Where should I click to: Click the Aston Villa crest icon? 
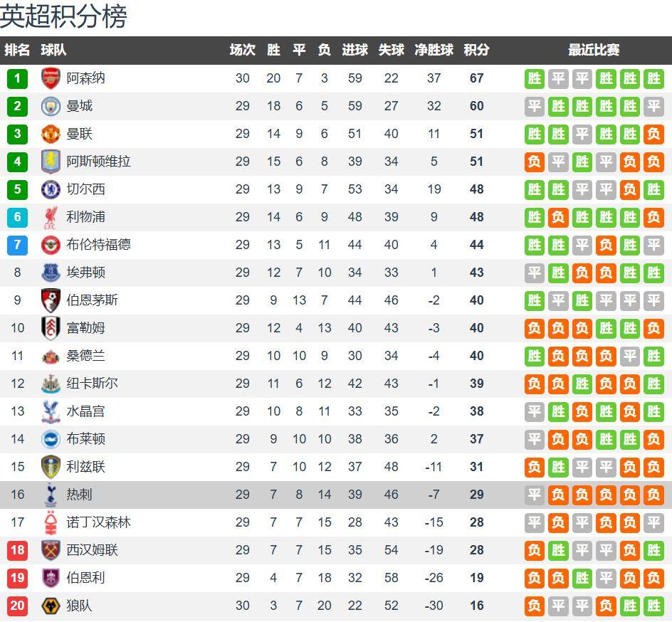coord(51,162)
